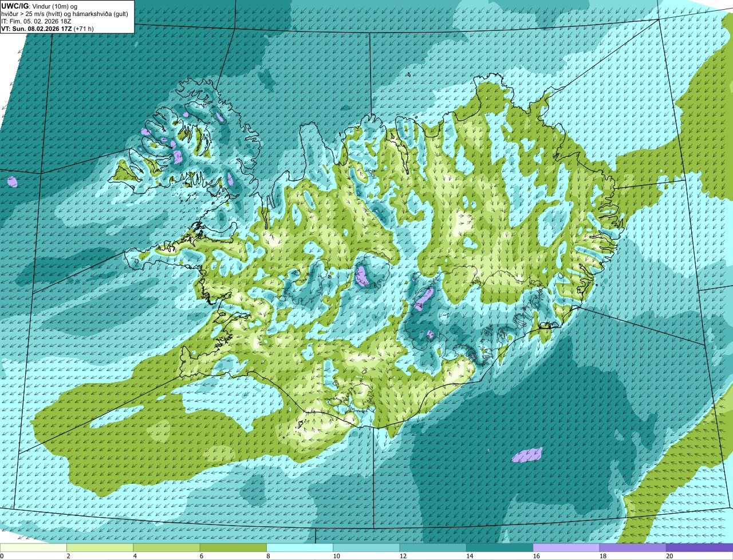The height and width of the screenshot is (560, 733).
Task: Click the '20' label on the color scale
Action: tap(669, 556)
